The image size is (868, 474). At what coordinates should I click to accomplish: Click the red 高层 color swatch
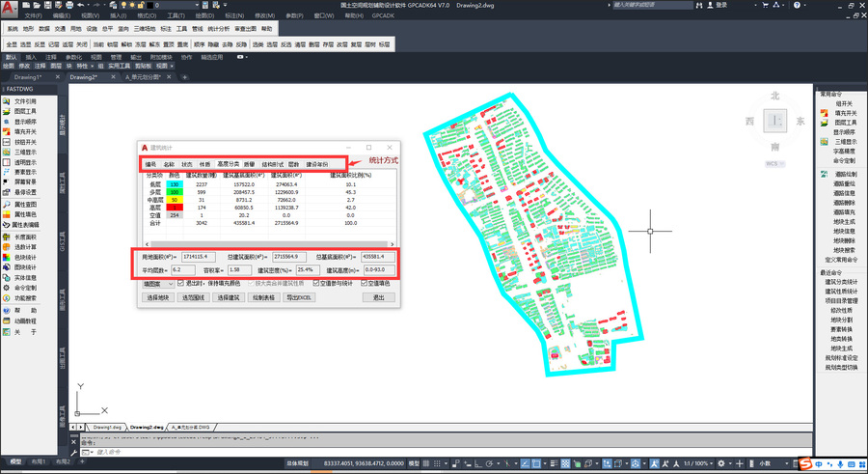175,208
